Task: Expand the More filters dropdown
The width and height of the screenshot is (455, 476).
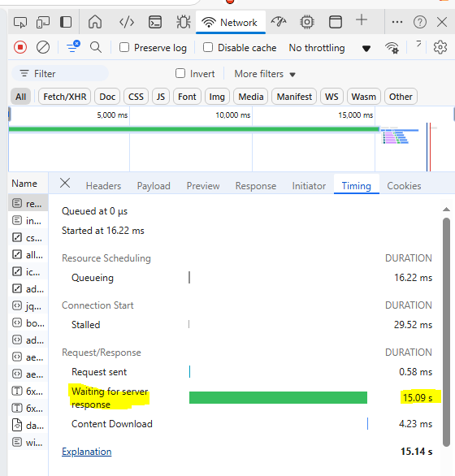Action: (x=265, y=74)
